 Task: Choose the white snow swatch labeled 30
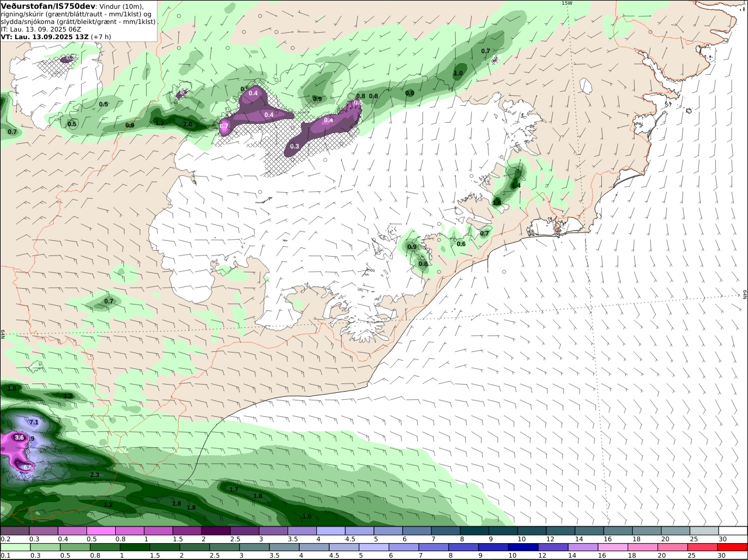click(733, 531)
